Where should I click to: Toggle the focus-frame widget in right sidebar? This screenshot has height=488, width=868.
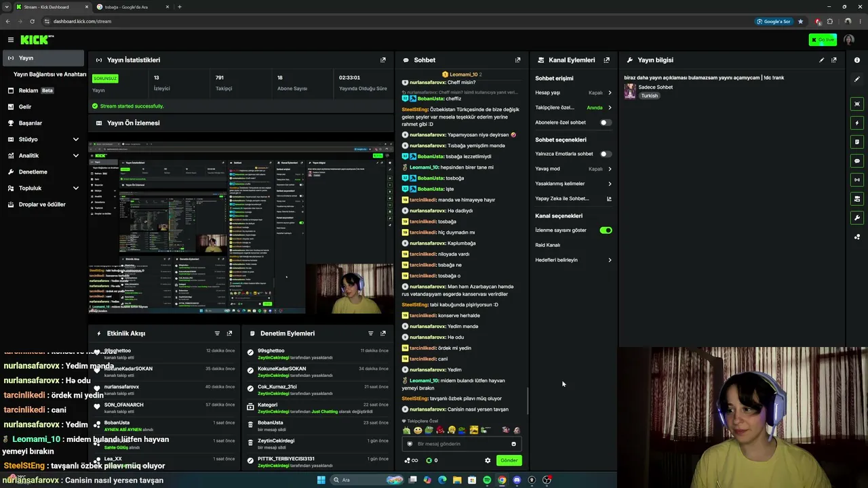857,104
